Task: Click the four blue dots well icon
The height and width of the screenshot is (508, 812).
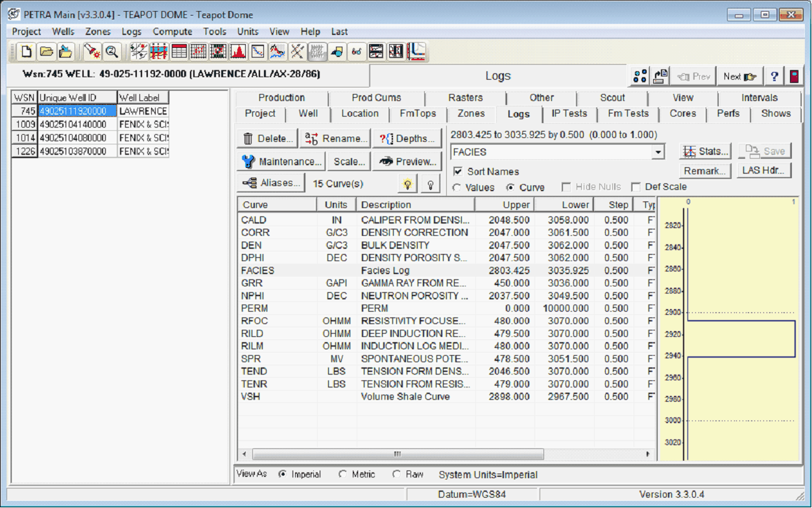Action: (640, 76)
